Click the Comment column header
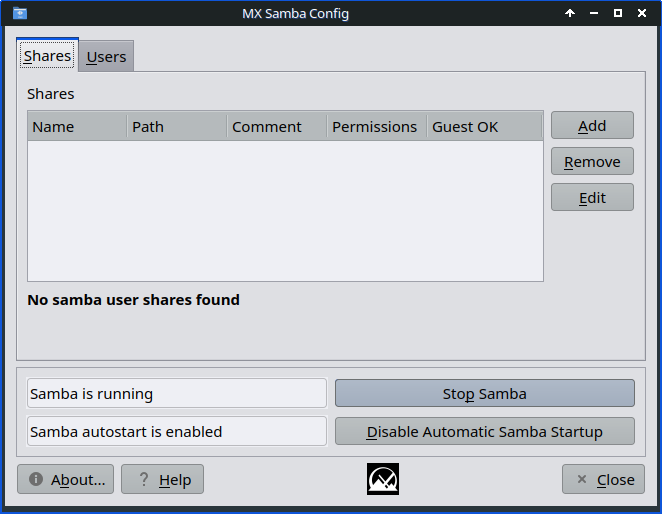Screen dimensions: 662x514 (x=277, y=126)
